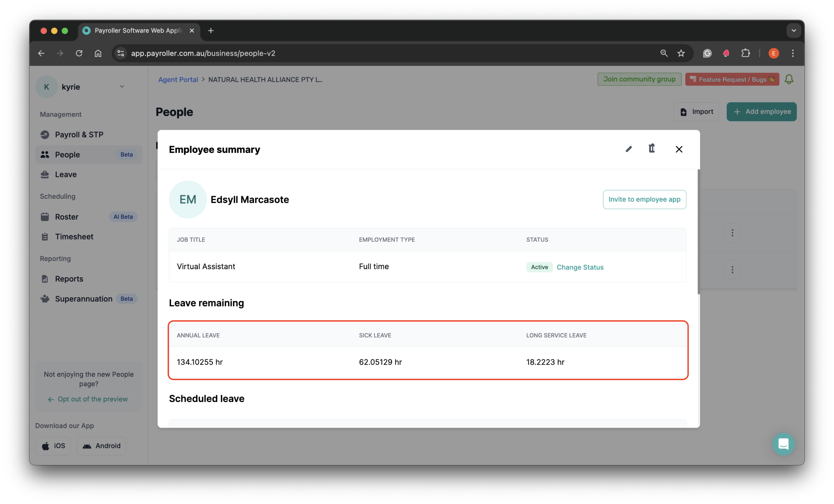
Task: Click the Change Status link
Action: (580, 267)
